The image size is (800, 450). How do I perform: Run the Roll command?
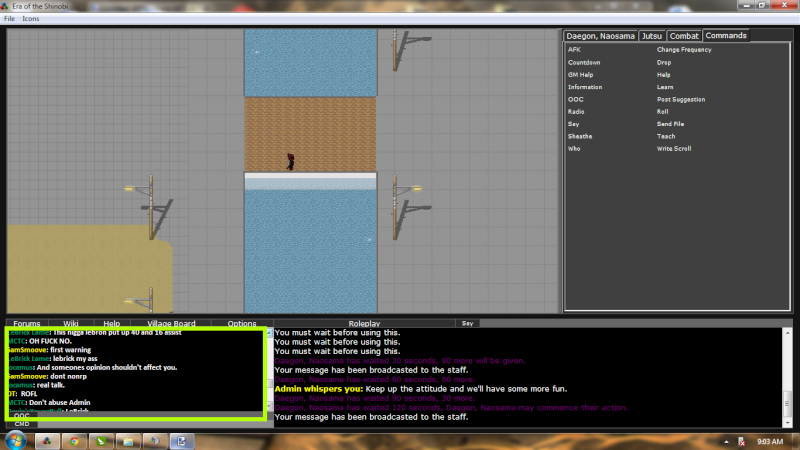coord(662,112)
